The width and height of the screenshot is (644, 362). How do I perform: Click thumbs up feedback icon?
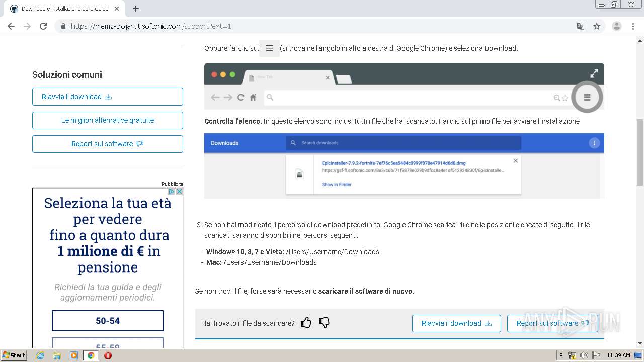[x=306, y=323]
